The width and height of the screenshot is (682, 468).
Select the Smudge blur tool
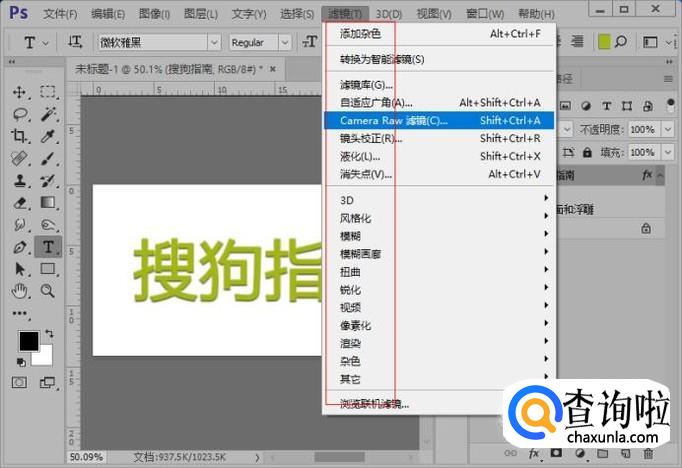click(19, 225)
